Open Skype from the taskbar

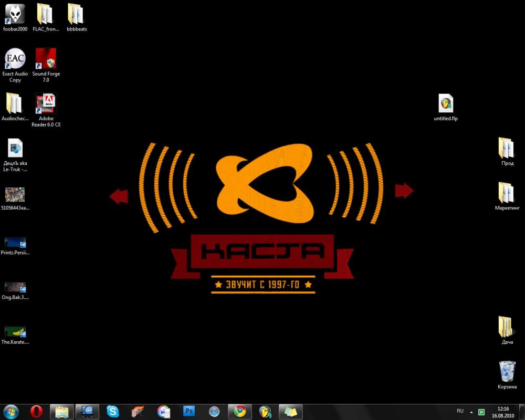112,412
